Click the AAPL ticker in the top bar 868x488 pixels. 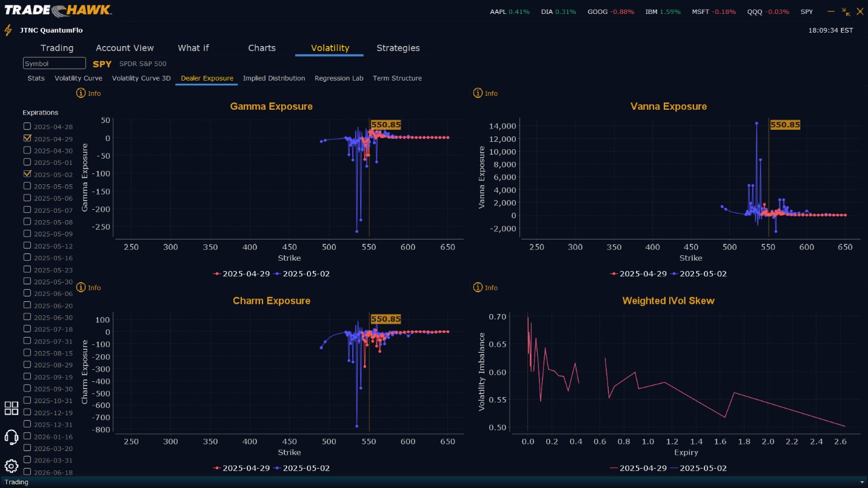[x=510, y=12]
